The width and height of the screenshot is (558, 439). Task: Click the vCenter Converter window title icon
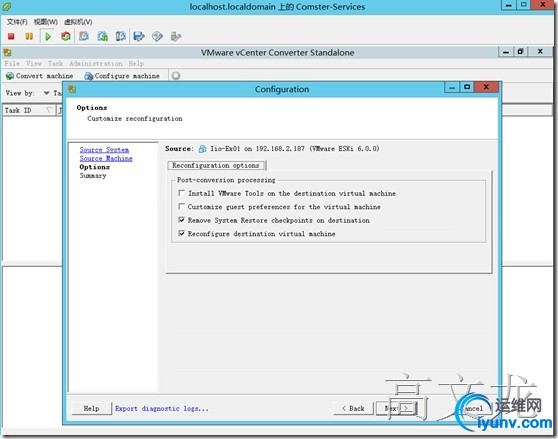[x=7, y=53]
